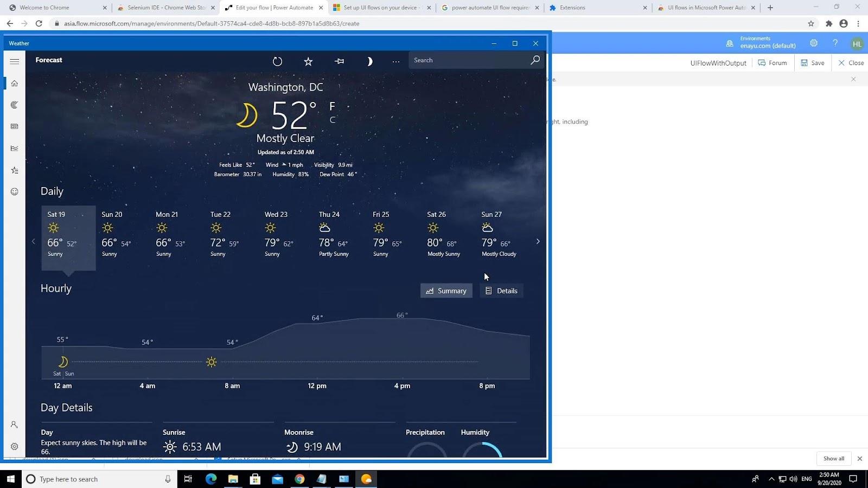This screenshot has width=868, height=488.
Task: Open the Weather hamburger navigation menu
Action: (15, 61)
